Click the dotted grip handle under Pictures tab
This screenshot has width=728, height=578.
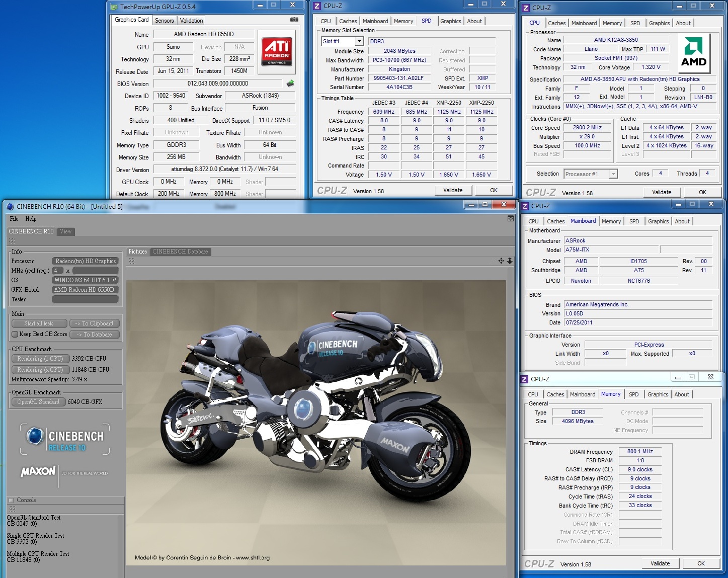point(132,261)
